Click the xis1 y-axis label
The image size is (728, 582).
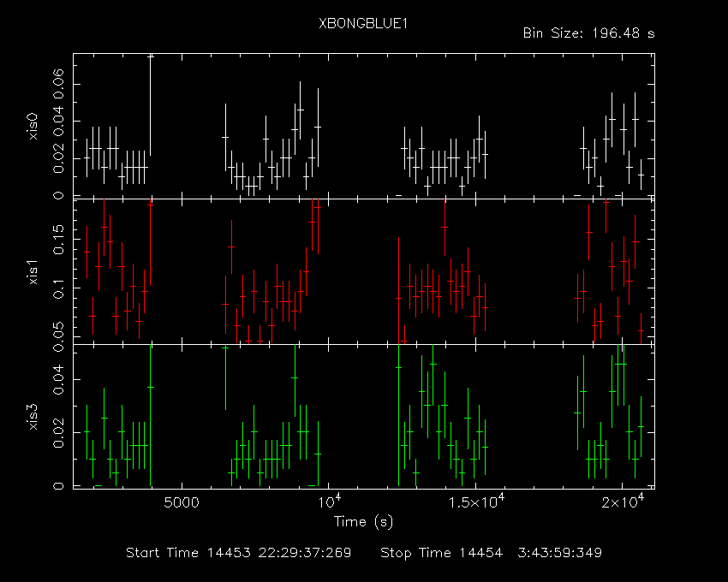[x=33, y=272]
